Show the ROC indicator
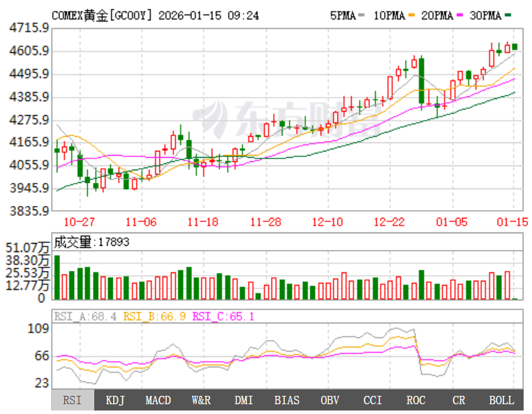 pos(415,400)
